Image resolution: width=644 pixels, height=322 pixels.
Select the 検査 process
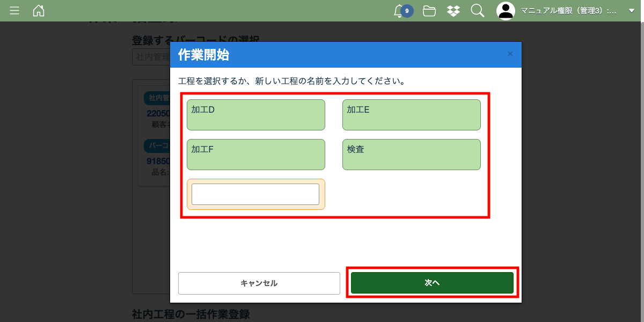click(411, 155)
